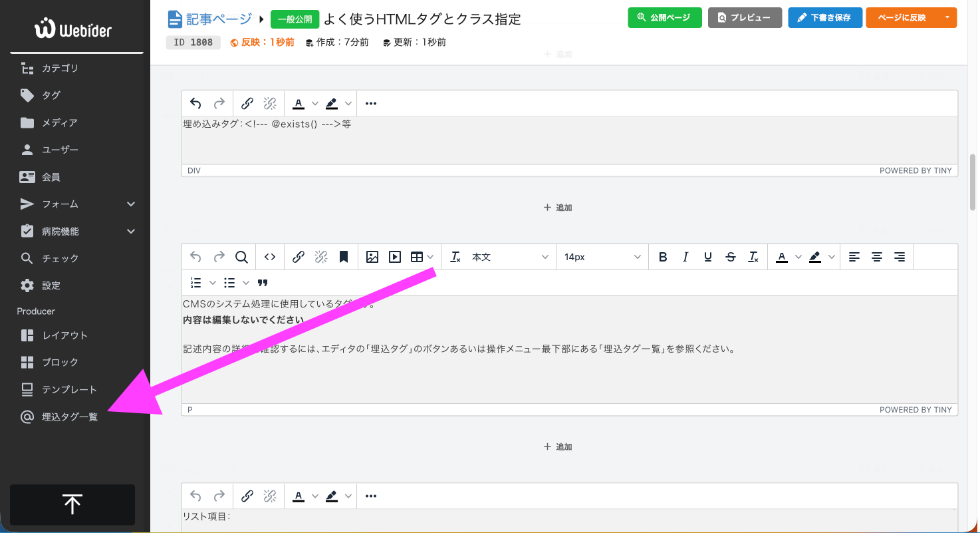
Task: Open find and replace with the magnifier icon
Action: pos(242,256)
